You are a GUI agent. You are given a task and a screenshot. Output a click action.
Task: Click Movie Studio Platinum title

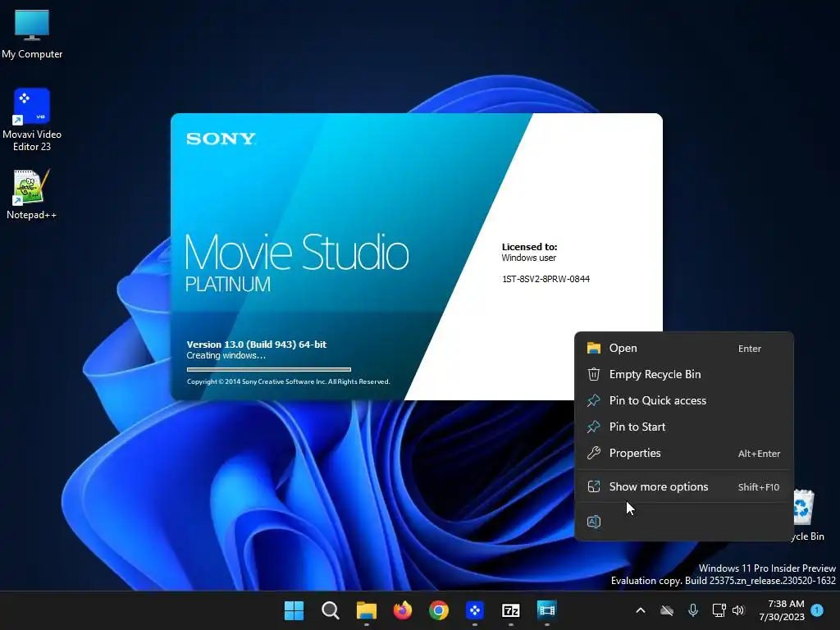297,262
